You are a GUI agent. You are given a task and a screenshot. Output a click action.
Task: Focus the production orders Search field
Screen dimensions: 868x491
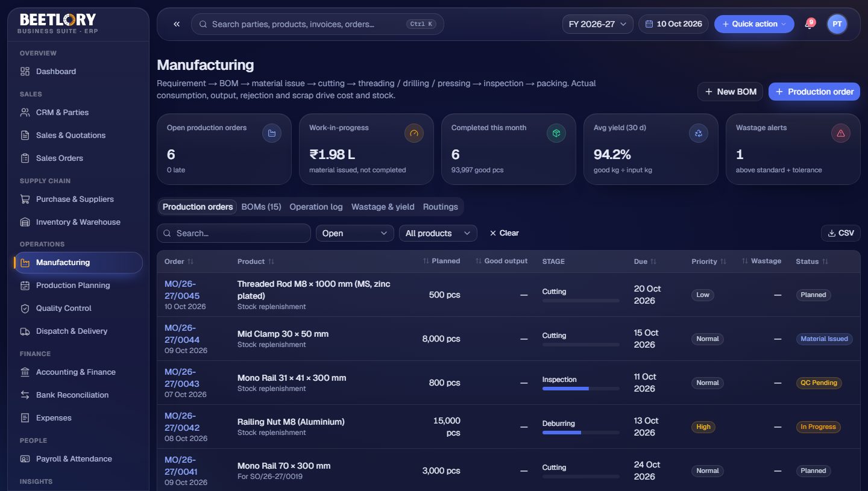point(234,233)
